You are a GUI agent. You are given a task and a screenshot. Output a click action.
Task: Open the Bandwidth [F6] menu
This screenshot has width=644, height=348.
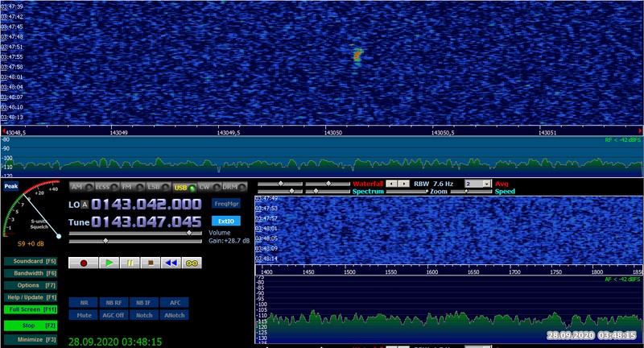click(x=30, y=273)
